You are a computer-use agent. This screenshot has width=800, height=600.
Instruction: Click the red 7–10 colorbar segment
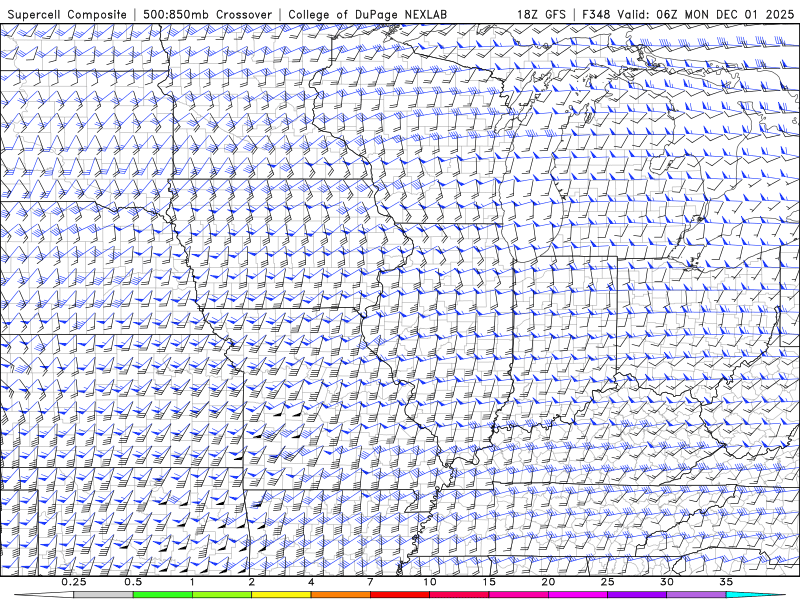pos(400,595)
